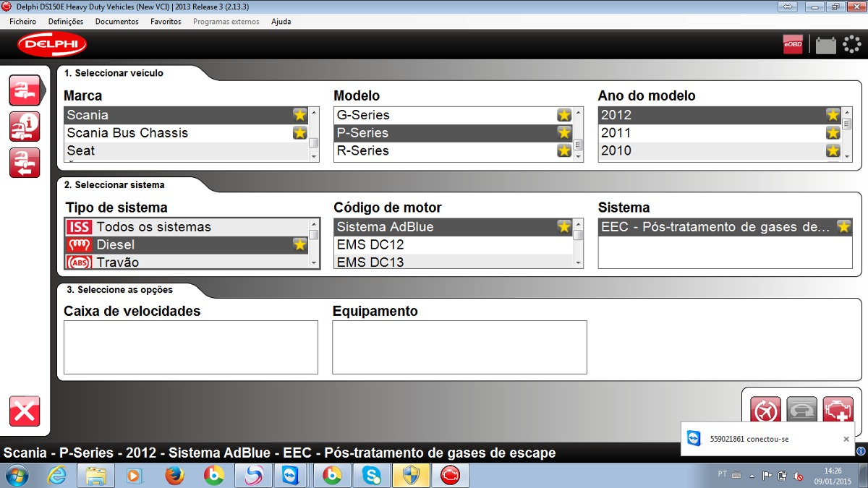The width and height of the screenshot is (868, 488).
Task: Open the Windows Start menu
Action: [x=17, y=476]
